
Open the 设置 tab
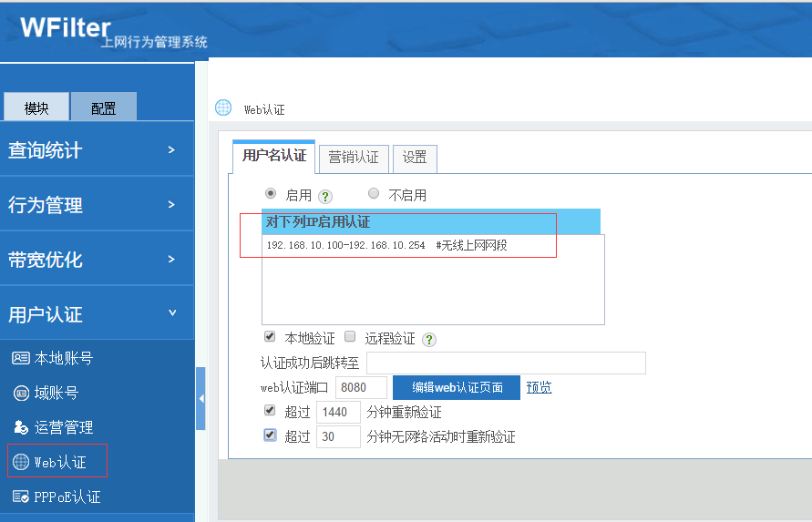(415, 157)
